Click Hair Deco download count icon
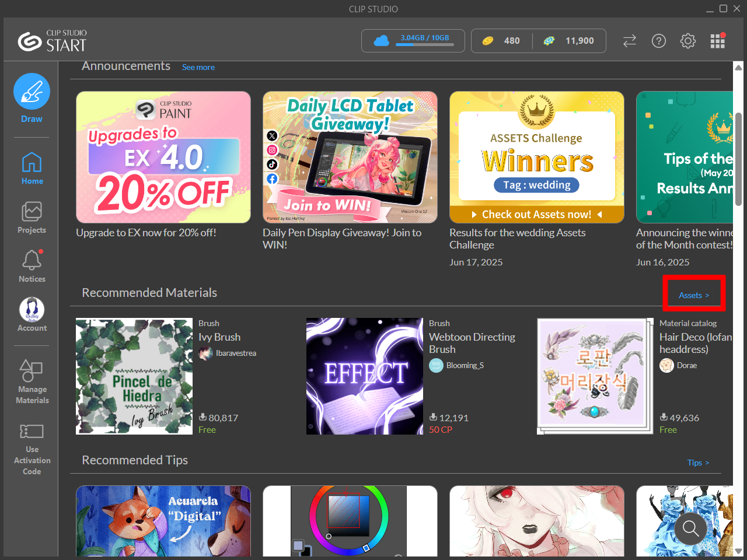 point(664,417)
